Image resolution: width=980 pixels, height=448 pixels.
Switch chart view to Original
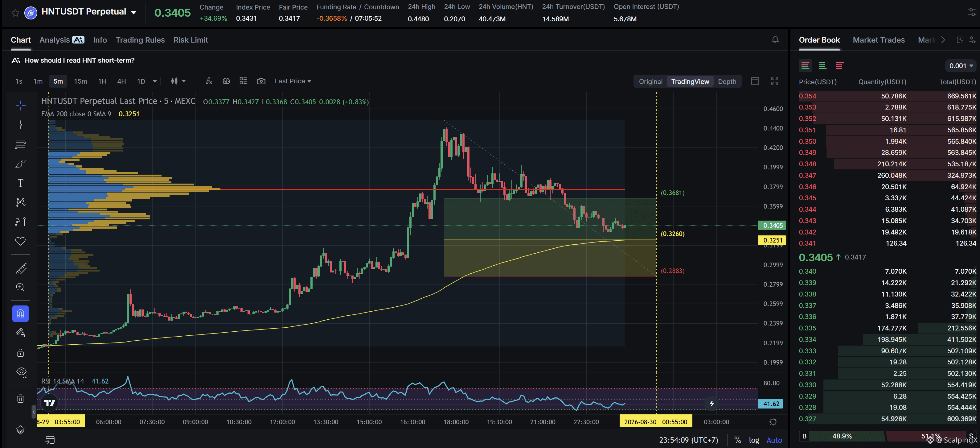[x=650, y=81]
